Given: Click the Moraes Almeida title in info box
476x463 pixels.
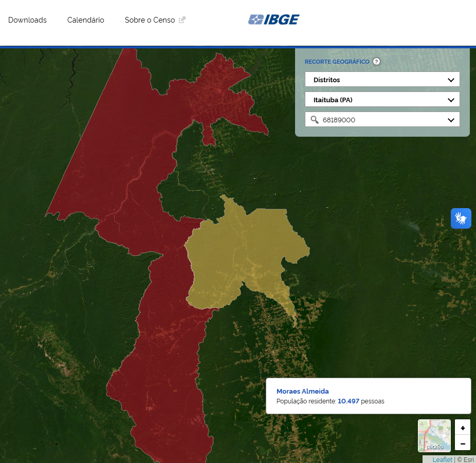Looking at the screenshot, I should coord(302,391).
